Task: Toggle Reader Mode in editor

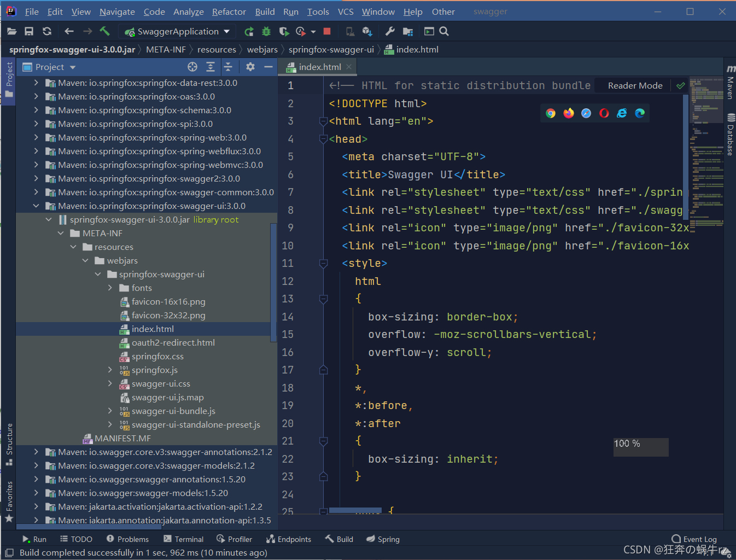Action: click(635, 86)
